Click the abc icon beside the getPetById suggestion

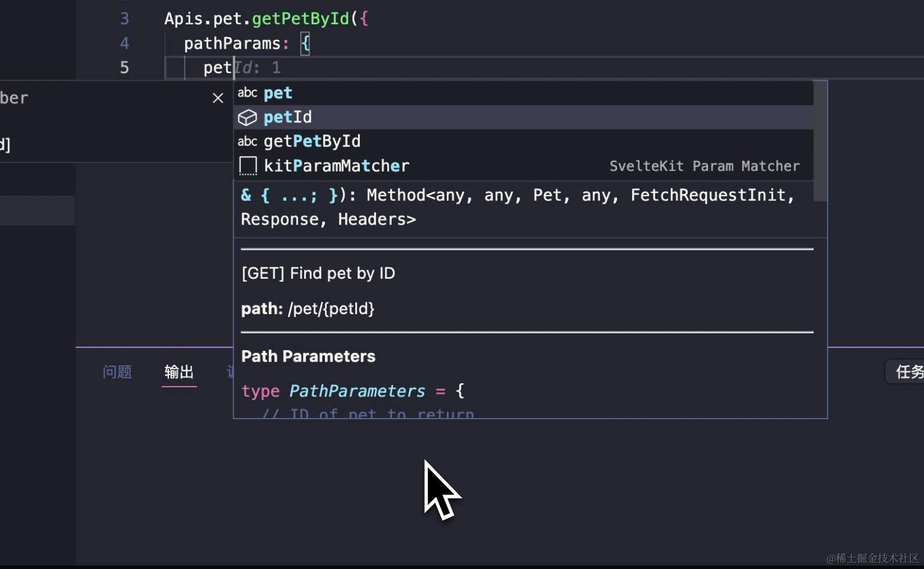247,141
